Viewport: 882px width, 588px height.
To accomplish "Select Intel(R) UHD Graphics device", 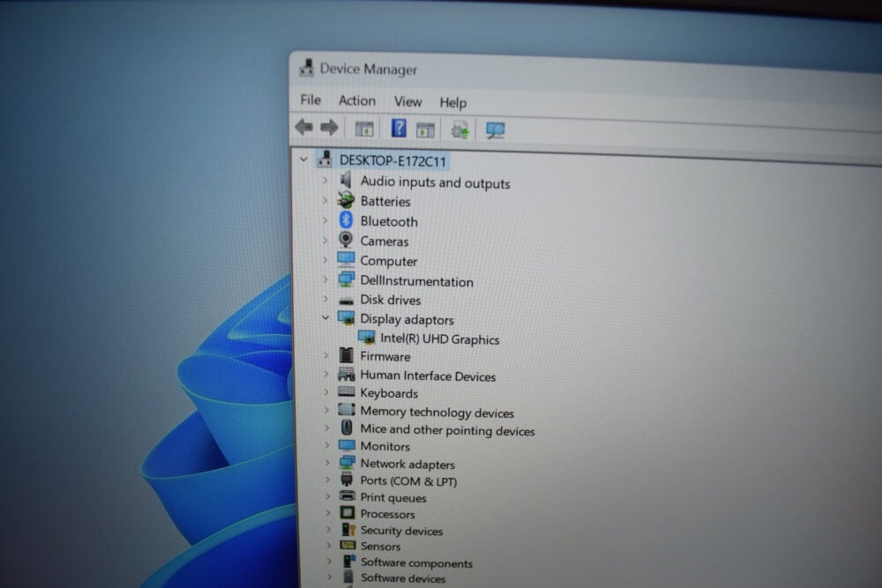I will point(440,339).
